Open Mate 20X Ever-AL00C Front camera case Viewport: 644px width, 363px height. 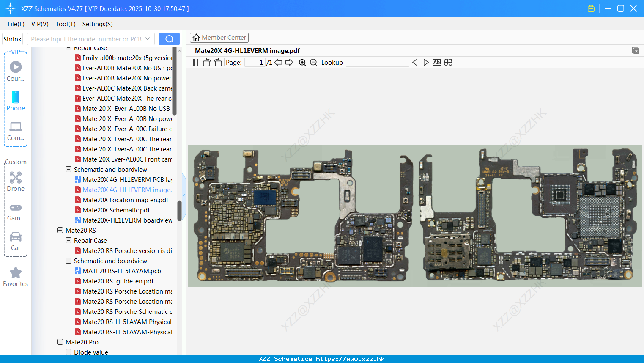click(x=123, y=159)
